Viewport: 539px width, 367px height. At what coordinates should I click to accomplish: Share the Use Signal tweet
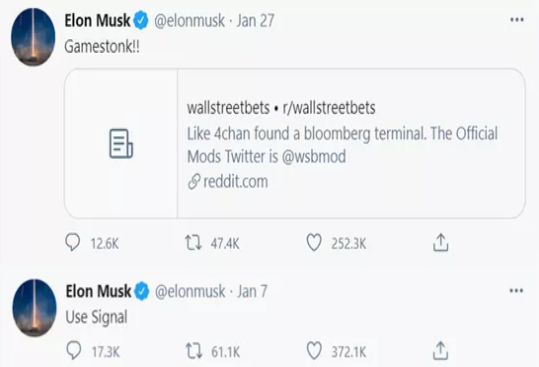click(440, 351)
